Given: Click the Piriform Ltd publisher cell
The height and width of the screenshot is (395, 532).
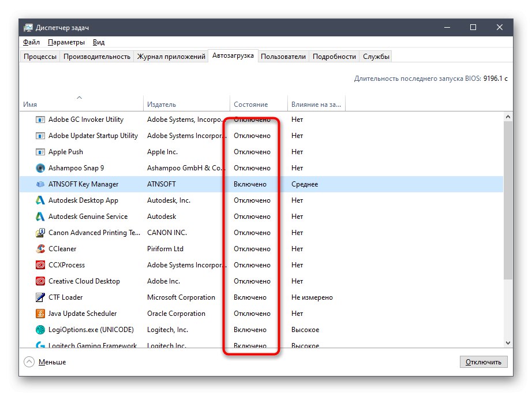Looking at the screenshot, I should click(165, 249).
